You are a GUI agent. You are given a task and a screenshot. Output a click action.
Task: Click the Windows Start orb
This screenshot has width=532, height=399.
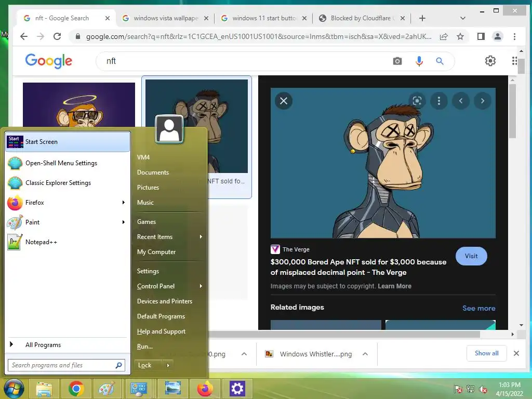14,388
